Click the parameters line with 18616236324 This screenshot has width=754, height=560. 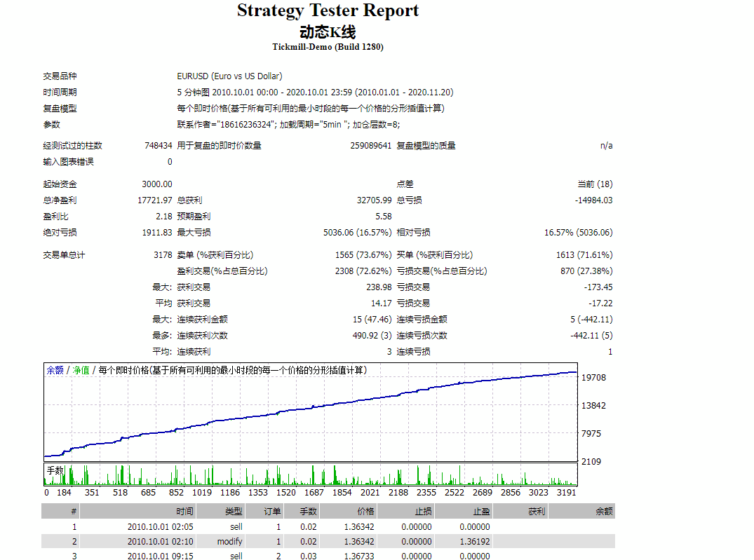pyautogui.click(x=288, y=125)
